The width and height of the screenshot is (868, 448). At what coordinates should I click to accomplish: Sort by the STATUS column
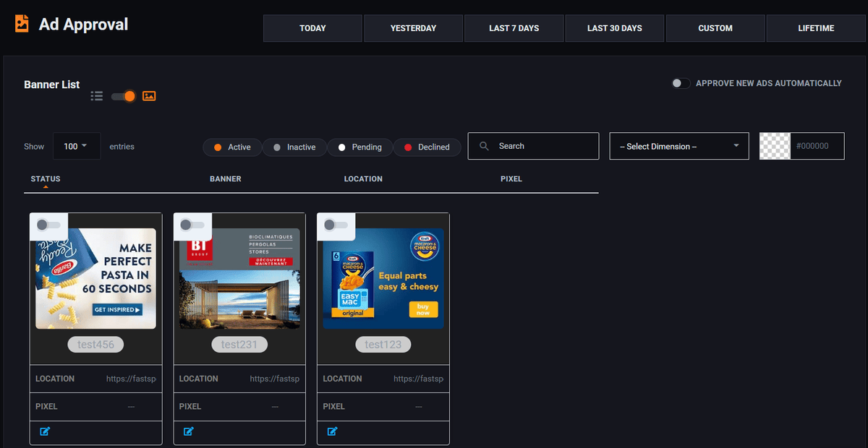pyautogui.click(x=46, y=178)
